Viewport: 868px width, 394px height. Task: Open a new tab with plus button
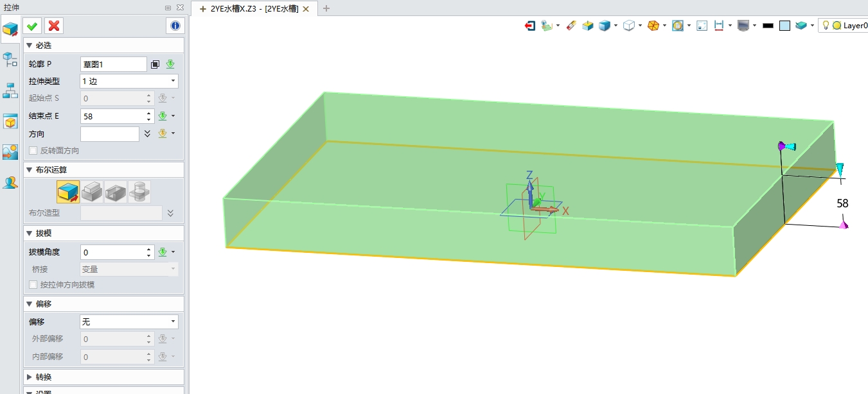[x=326, y=8]
